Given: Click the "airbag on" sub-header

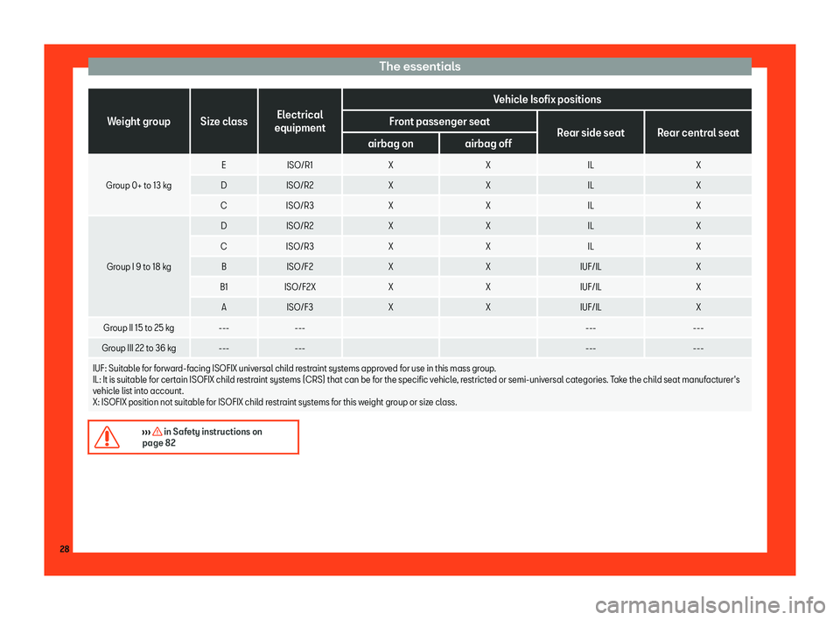Looking at the screenshot, I should tap(390, 143).
